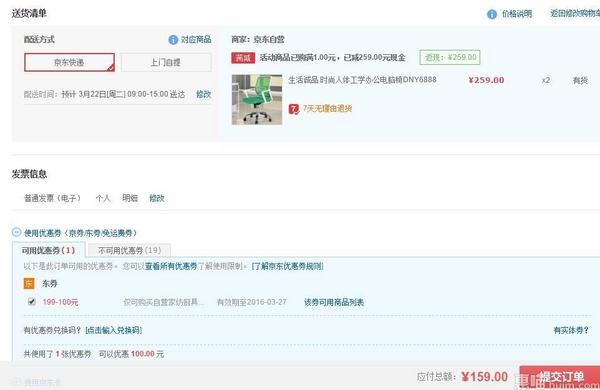600x390 pixels.
Task: Select 上门自提 pickup option
Action: (x=166, y=62)
